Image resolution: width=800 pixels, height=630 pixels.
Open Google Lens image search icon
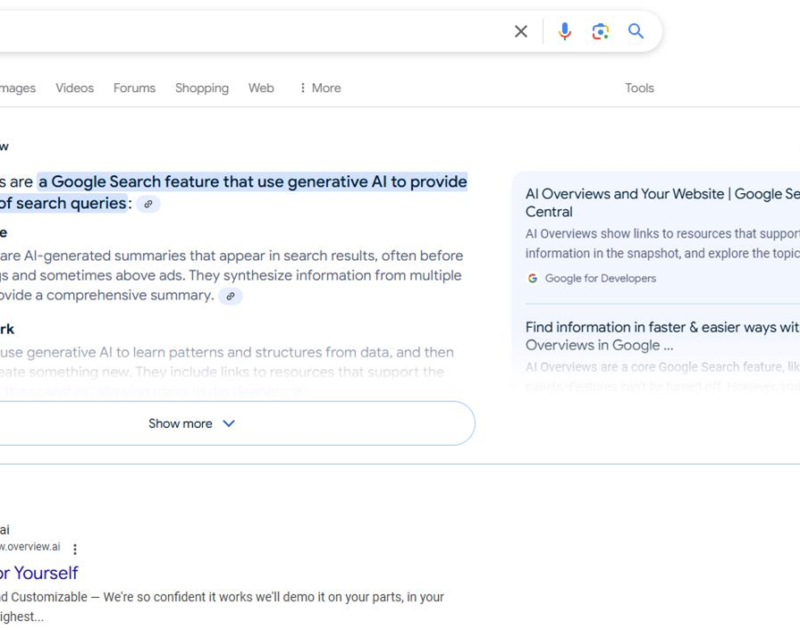600,32
